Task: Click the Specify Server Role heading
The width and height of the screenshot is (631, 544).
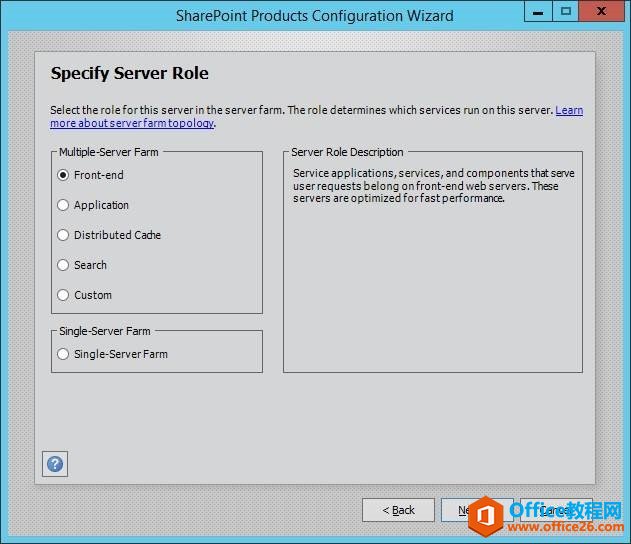Action: (x=130, y=73)
